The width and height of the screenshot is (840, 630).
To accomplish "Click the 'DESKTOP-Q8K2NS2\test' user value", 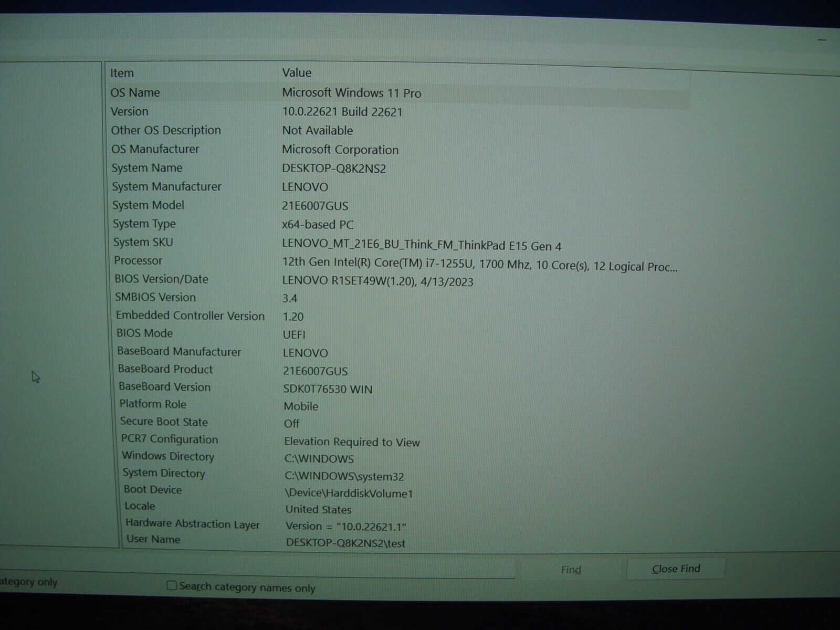I will (x=346, y=543).
